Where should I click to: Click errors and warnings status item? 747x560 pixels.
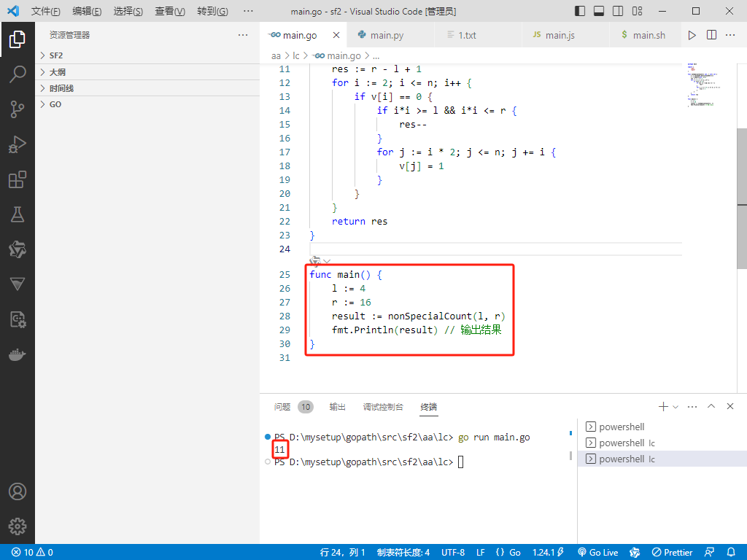[32, 553]
